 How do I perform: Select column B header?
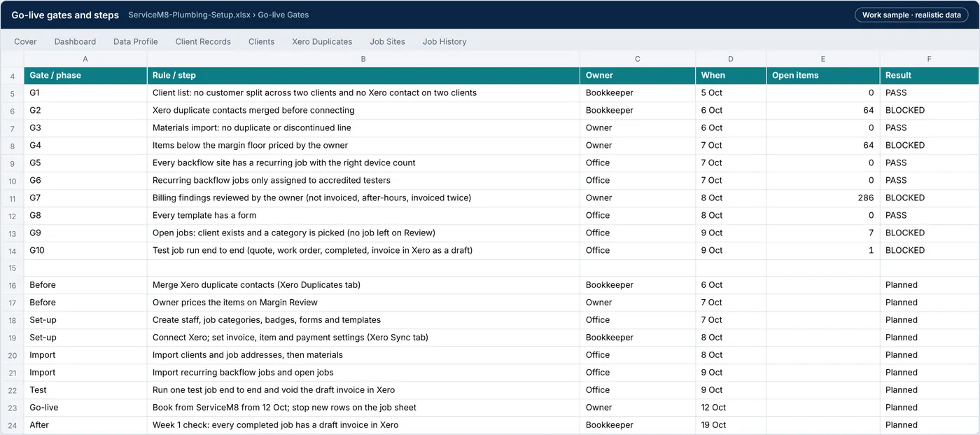tap(363, 59)
